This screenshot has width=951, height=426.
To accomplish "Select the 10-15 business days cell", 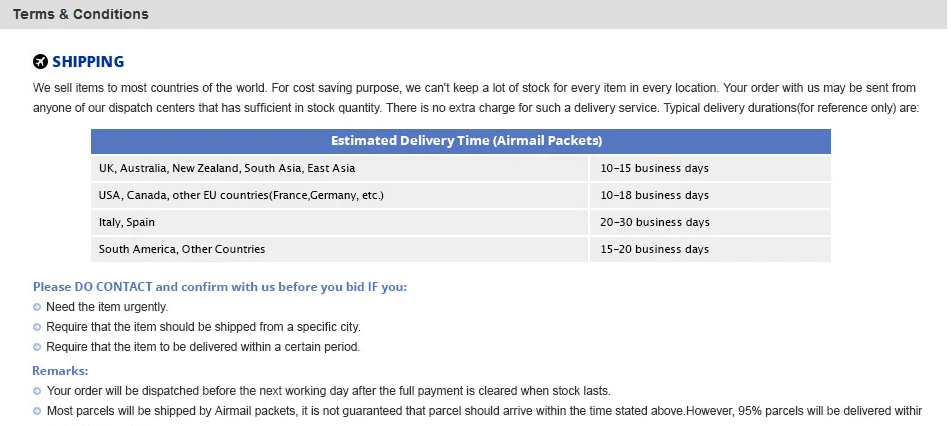I will (710, 168).
